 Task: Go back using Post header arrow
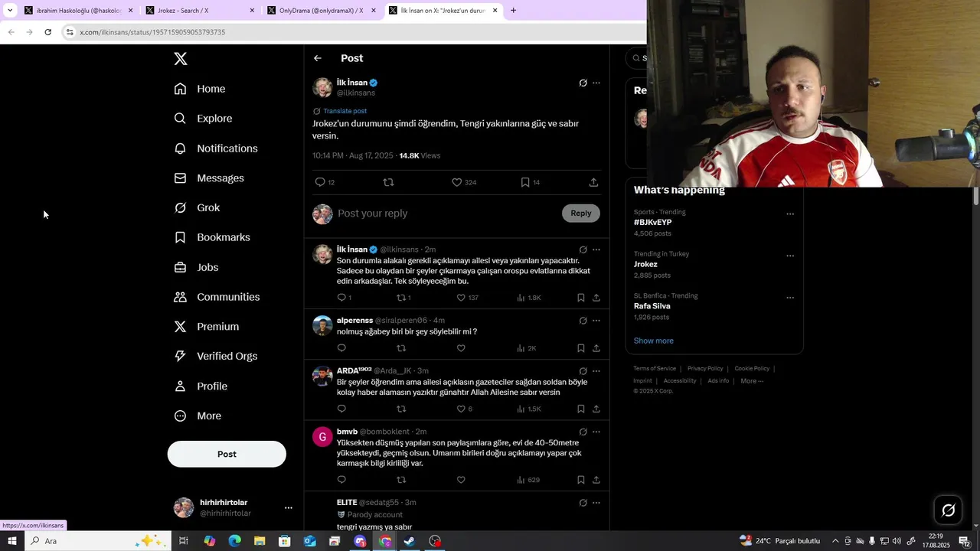click(x=318, y=58)
